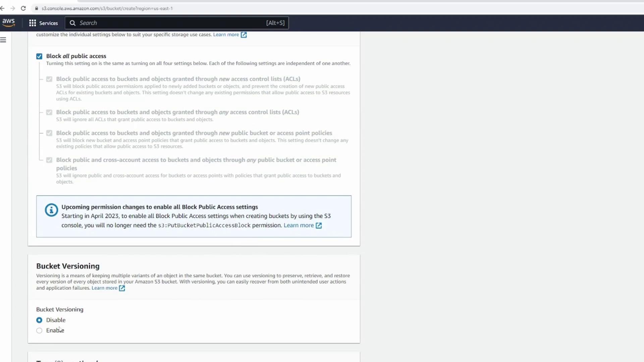Toggle block new public bucket policies checkbox
The width and height of the screenshot is (644, 362).
pos(49,133)
